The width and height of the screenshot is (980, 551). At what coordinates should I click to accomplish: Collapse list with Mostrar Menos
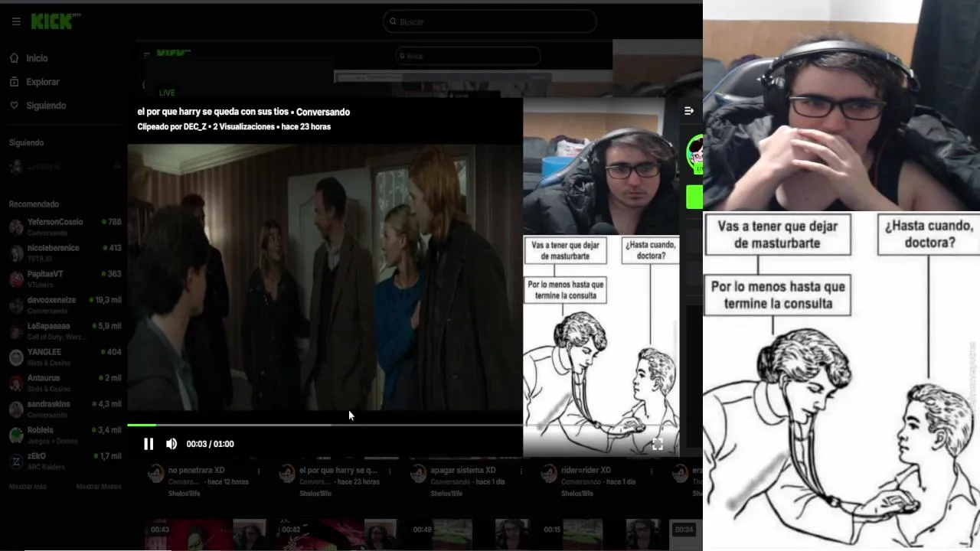point(99,487)
